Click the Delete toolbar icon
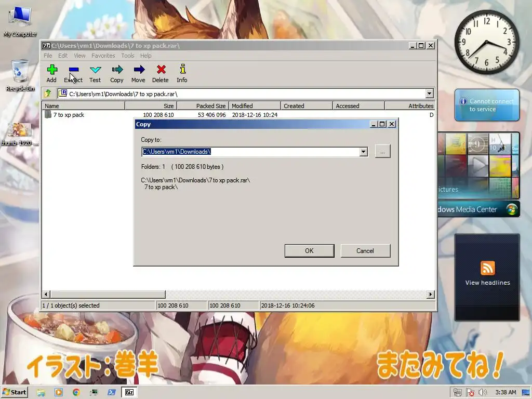The height and width of the screenshot is (399, 532). 161,70
